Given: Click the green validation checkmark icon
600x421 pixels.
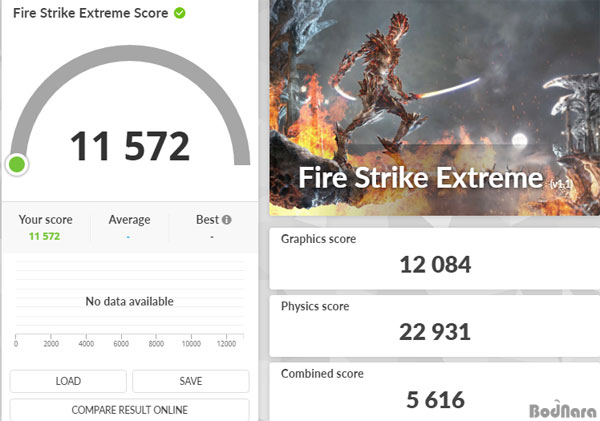Looking at the screenshot, I should tap(179, 13).
